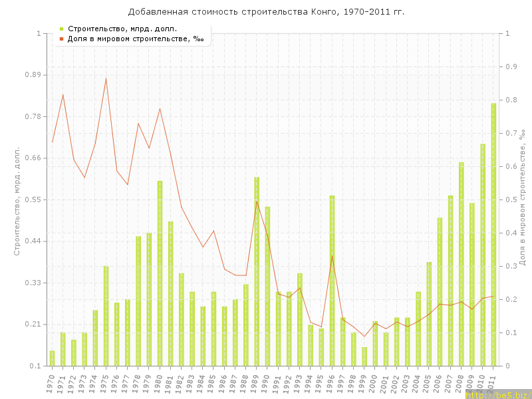Select the 1980 green bar
The image size is (532, 399).
(160, 273)
